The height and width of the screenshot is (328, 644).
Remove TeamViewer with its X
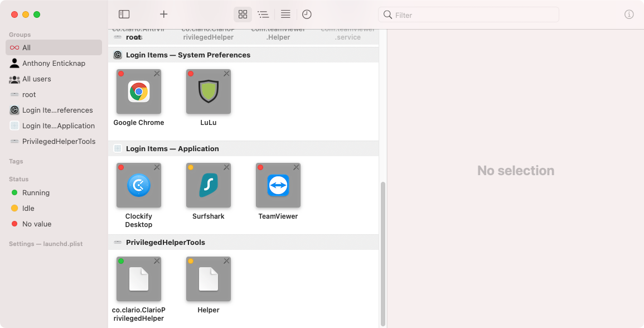[296, 167]
